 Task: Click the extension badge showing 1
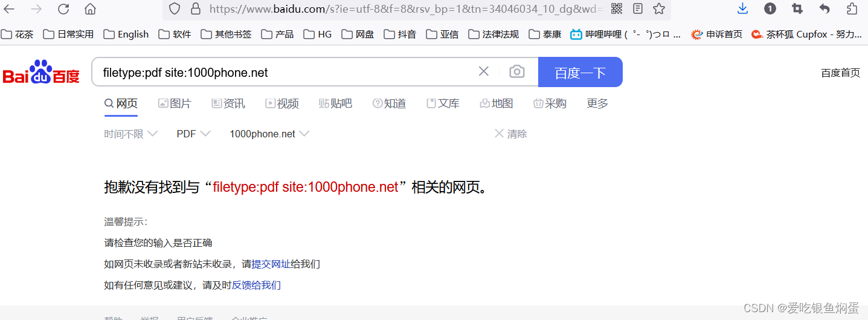(x=770, y=8)
